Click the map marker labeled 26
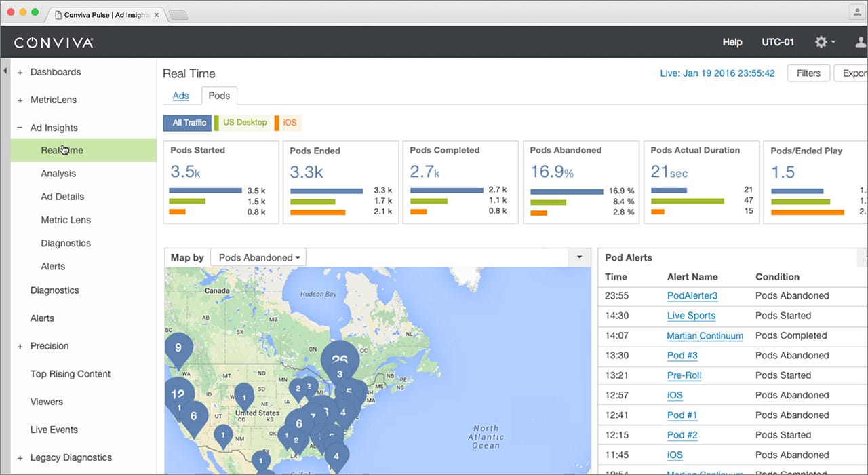The width and height of the screenshot is (868, 475). tap(340, 358)
